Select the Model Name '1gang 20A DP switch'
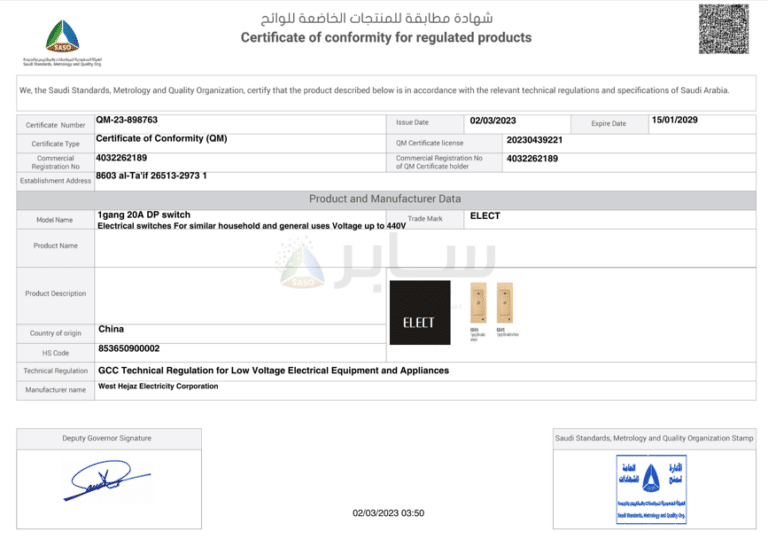 click(x=144, y=215)
